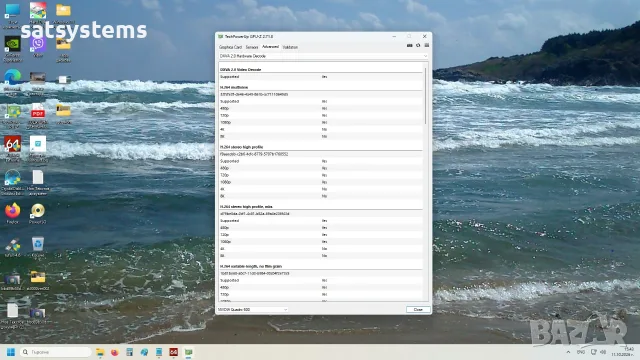Select the H.264 multiview section header
Image resolution: width=640 pixels, height=360 pixels.
[234, 87]
